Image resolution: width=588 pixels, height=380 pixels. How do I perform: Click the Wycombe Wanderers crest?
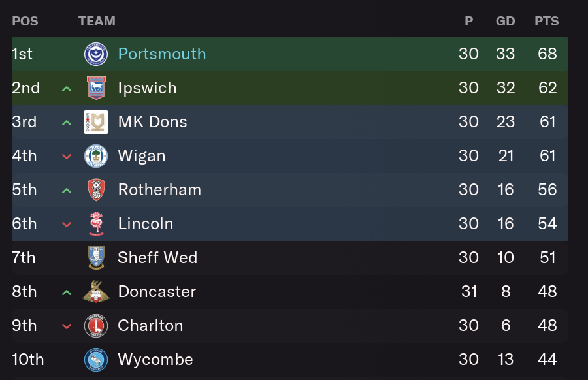coord(96,359)
